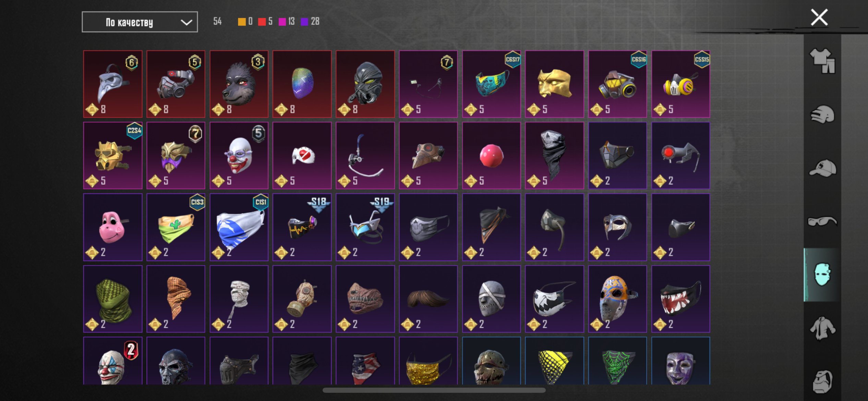Switch to the cap category icon

click(822, 168)
